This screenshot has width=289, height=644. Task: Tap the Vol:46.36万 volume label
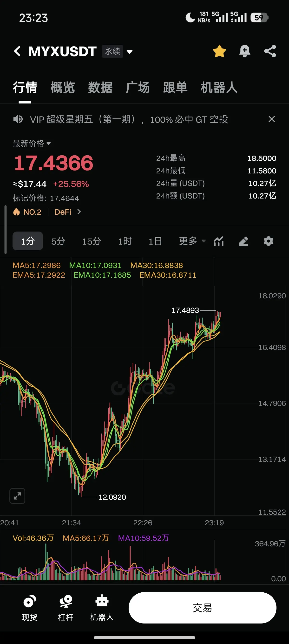(x=33, y=538)
